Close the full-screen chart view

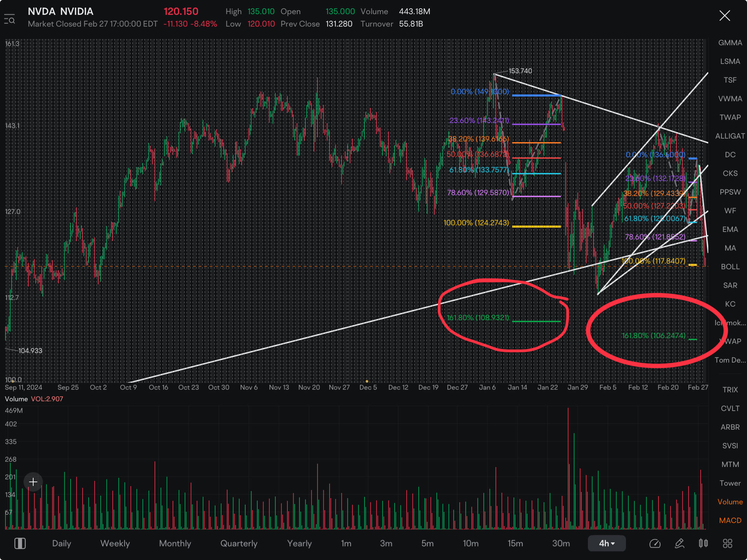click(725, 16)
